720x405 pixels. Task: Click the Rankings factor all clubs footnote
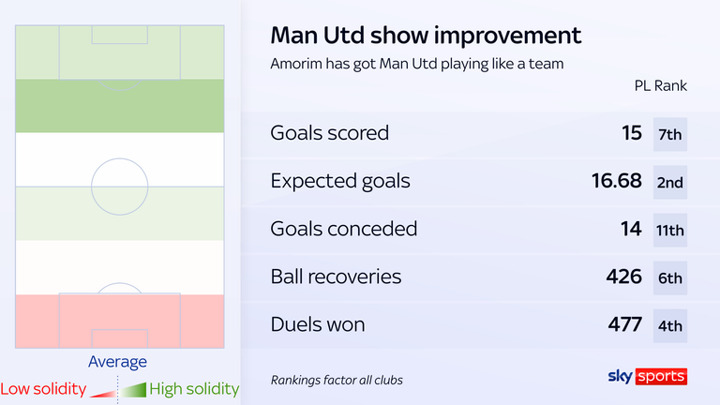pyautogui.click(x=337, y=380)
